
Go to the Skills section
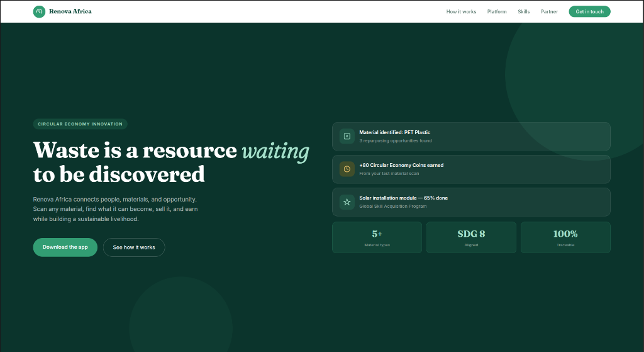[524, 11]
